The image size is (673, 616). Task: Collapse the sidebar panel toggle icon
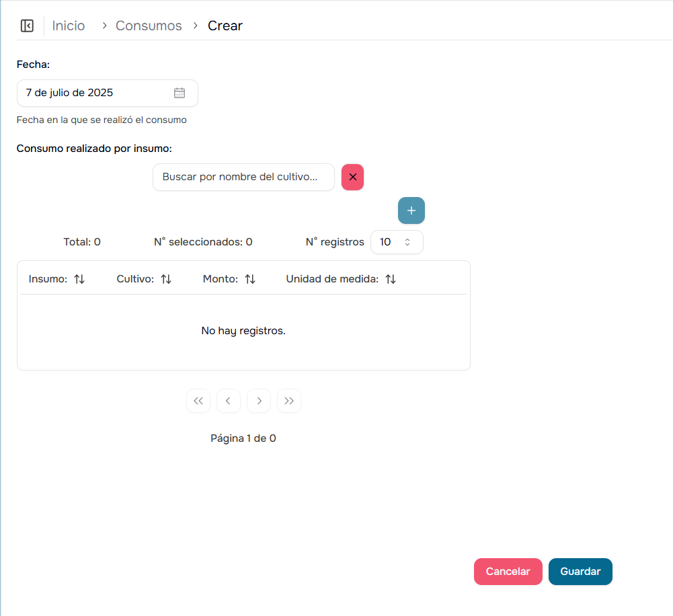(x=27, y=26)
